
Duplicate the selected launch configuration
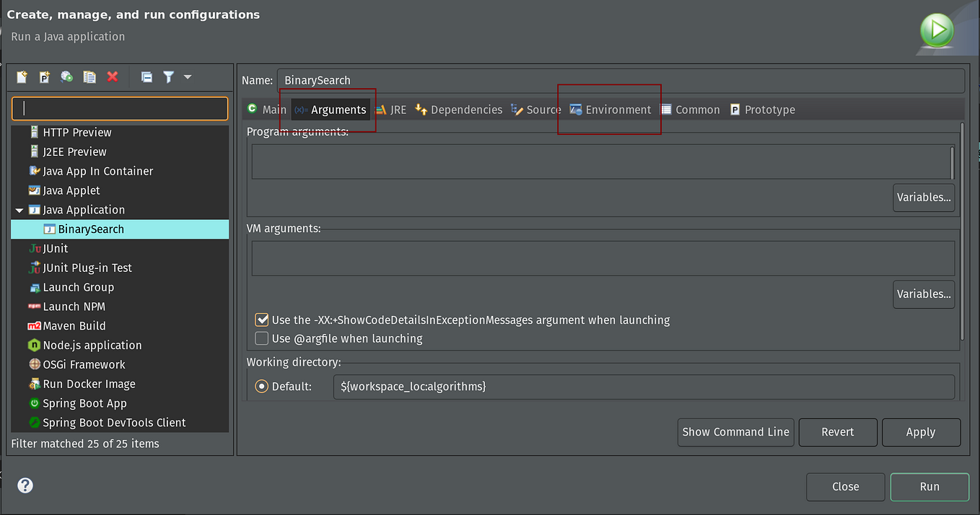(89, 76)
